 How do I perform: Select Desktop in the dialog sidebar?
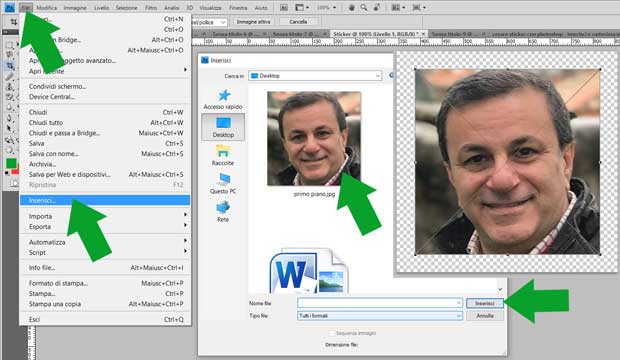point(223,127)
